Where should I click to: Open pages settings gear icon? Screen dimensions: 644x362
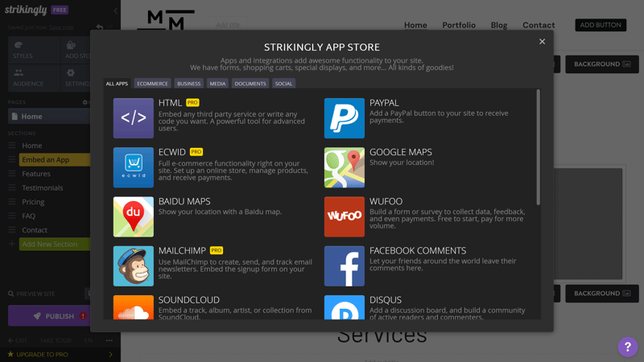[85, 102]
